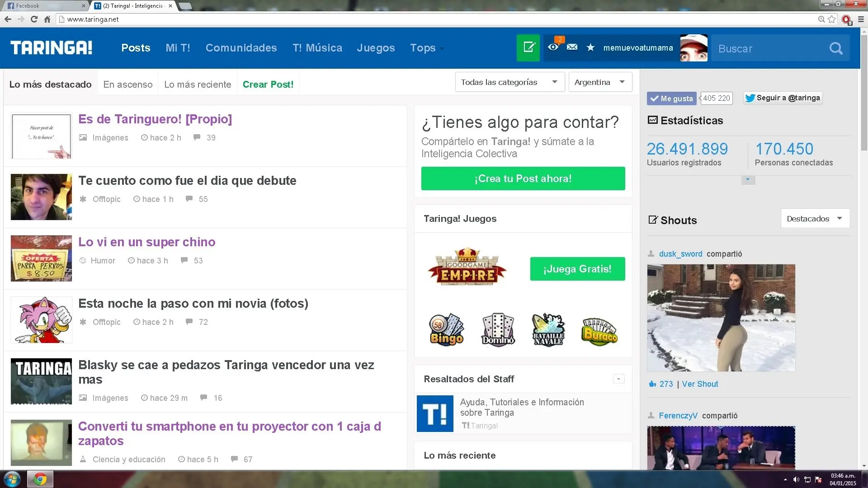Open the green create-post pencil icon

[528, 47]
